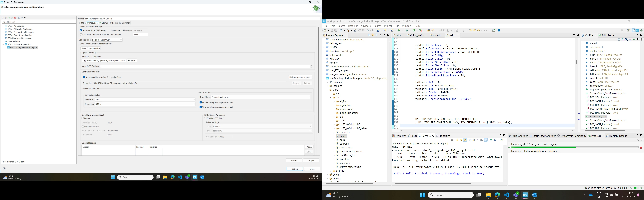This screenshot has width=644, height=200.
Task: Click Link with Editor icon in Project Explorer
Action: (373, 35)
